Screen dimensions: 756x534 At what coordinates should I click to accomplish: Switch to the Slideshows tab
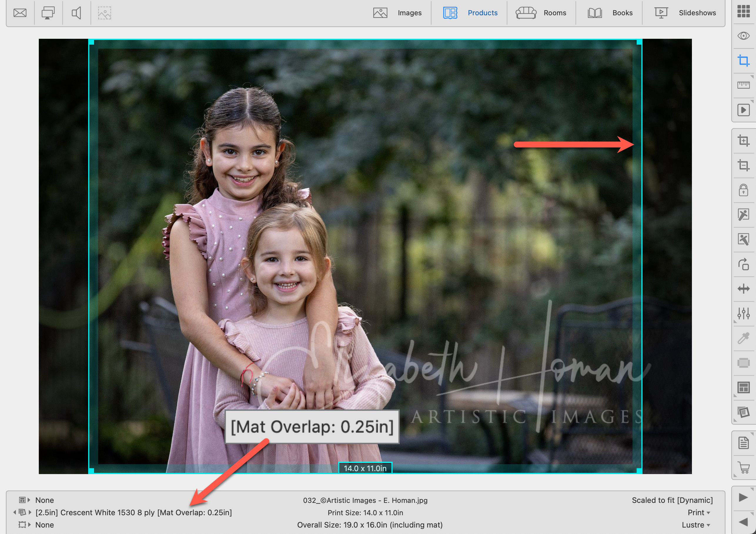[685, 13]
